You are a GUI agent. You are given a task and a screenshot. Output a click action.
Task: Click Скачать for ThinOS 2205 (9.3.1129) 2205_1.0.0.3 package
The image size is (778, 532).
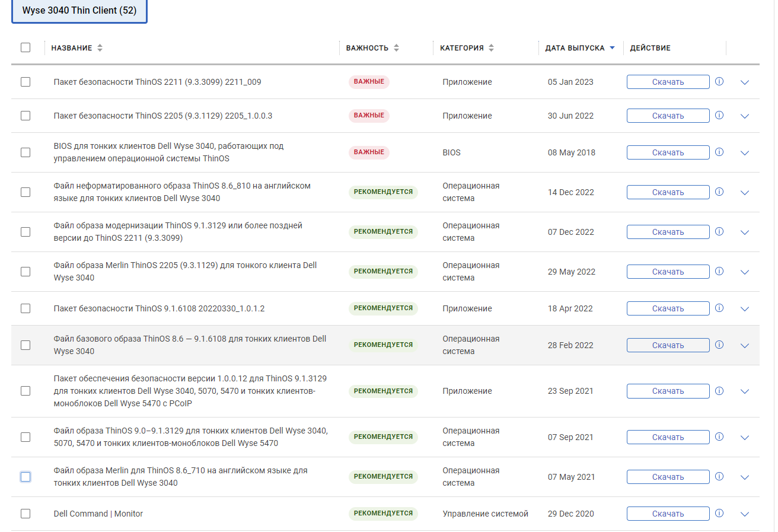coord(668,116)
